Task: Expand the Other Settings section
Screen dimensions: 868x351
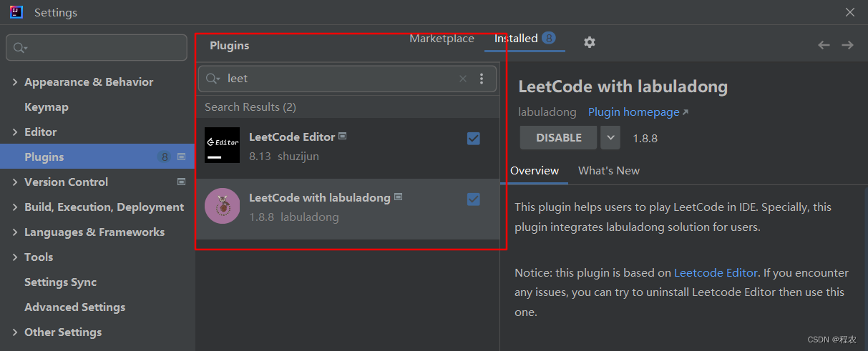Action: click(x=15, y=332)
